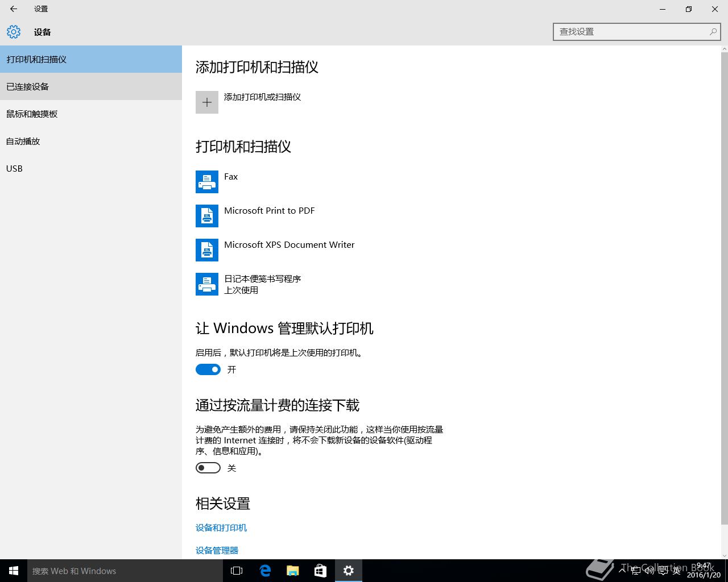
Task: Open USB settings section
Action: (x=91, y=168)
